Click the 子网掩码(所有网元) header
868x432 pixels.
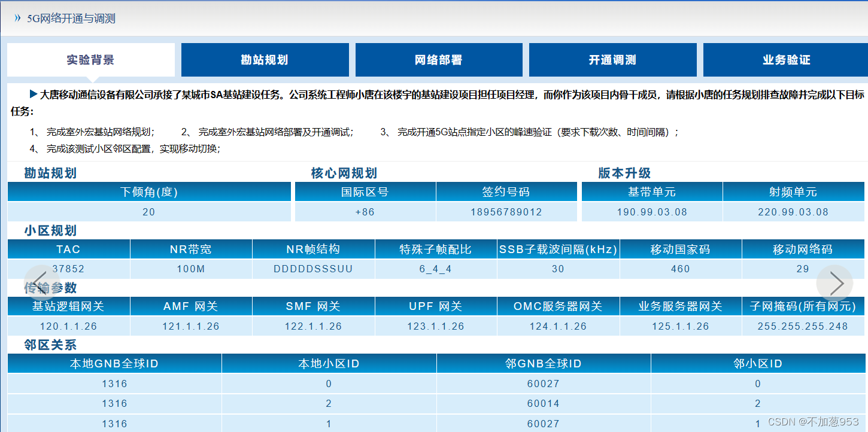pyautogui.click(x=803, y=307)
